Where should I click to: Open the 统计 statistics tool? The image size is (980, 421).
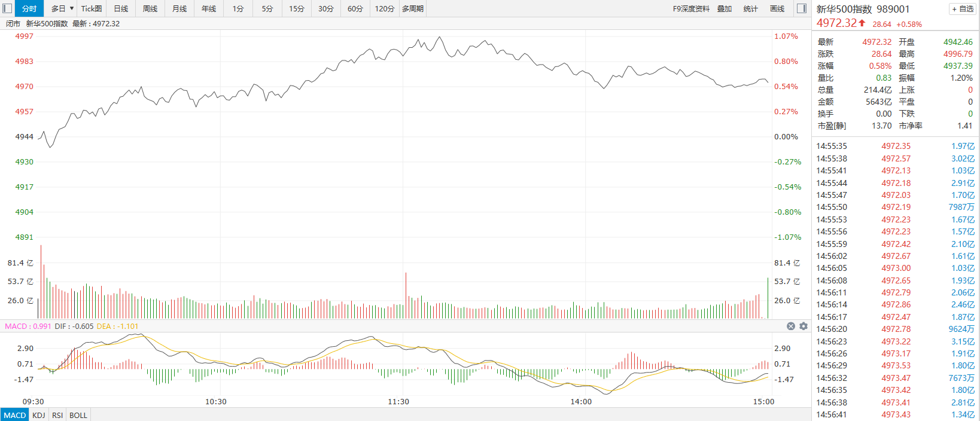(750, 8)
